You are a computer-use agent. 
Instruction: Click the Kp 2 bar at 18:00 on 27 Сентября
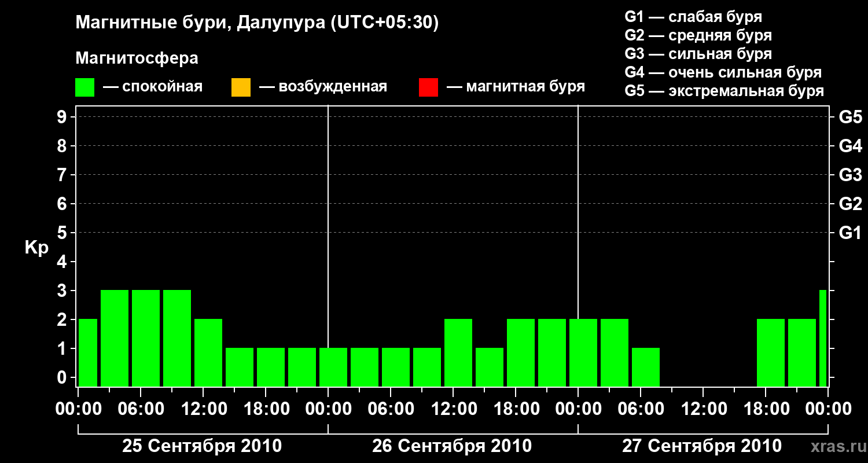pos(771,353)
